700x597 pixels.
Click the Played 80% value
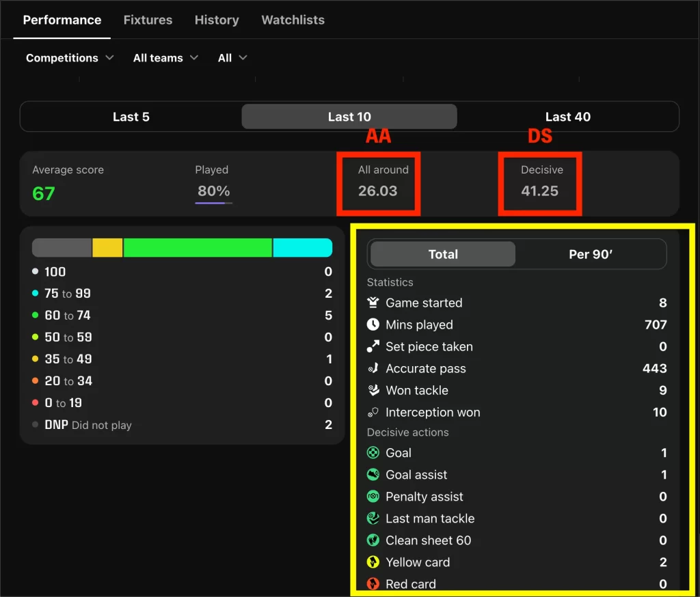[213, 191]
